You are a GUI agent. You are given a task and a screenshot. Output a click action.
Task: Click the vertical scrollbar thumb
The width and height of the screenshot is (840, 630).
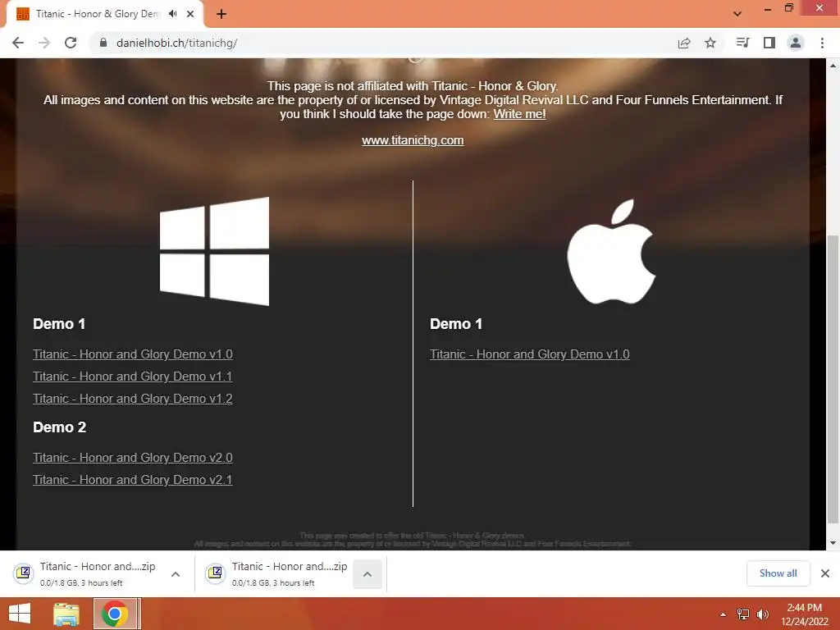tap(833, 379)
